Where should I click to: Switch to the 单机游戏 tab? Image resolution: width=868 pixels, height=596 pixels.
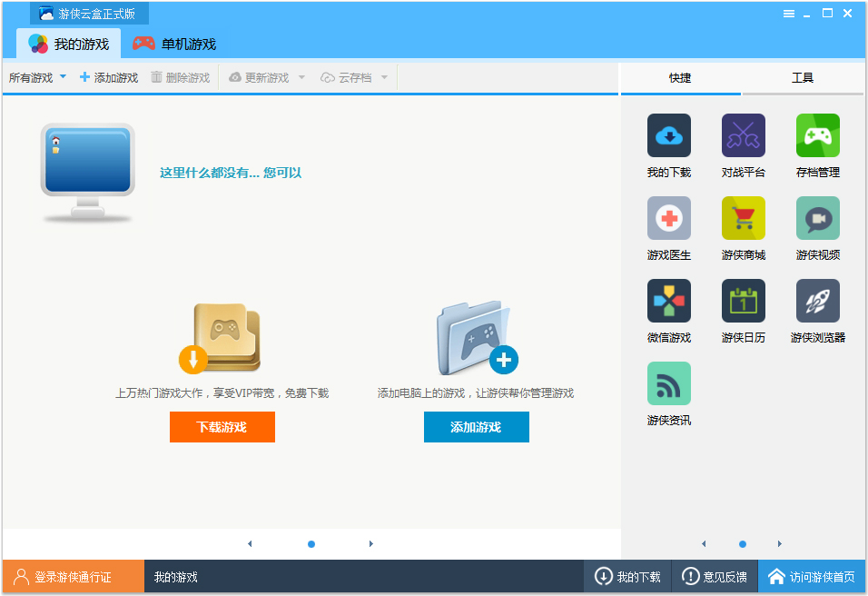point(174,44)
